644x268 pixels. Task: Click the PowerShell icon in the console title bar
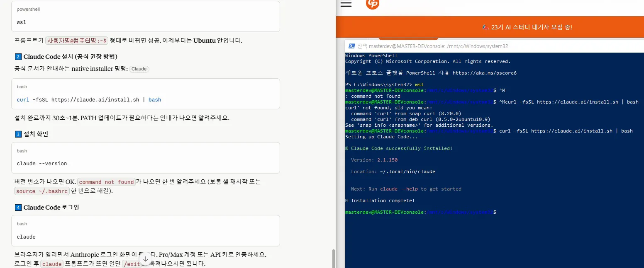click(351, 46)
